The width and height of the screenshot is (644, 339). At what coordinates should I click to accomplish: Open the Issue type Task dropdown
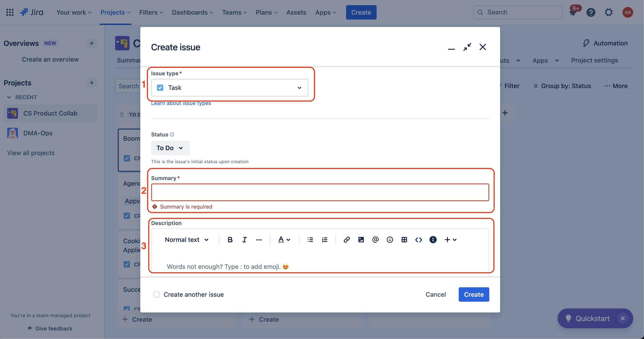[x=230, y=88]
